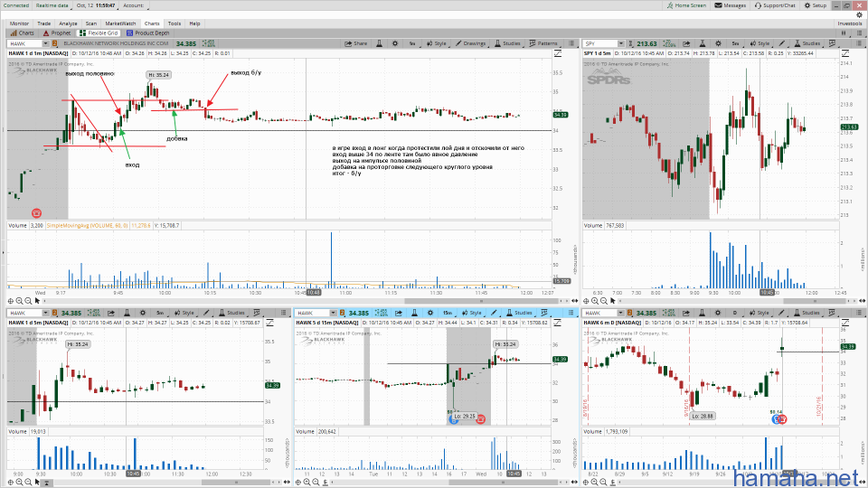
Task: Click 34.385 last price in main chart
Action: pos(186,43)
